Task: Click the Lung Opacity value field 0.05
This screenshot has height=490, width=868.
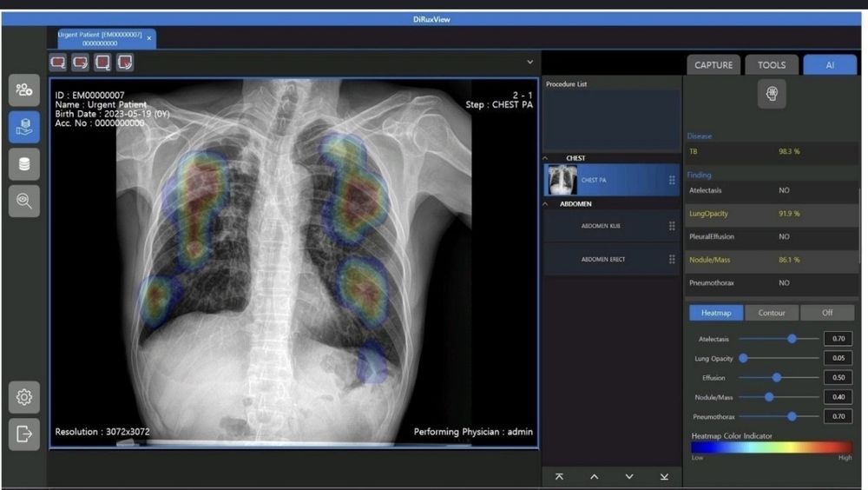Action: tap(838, 358)
